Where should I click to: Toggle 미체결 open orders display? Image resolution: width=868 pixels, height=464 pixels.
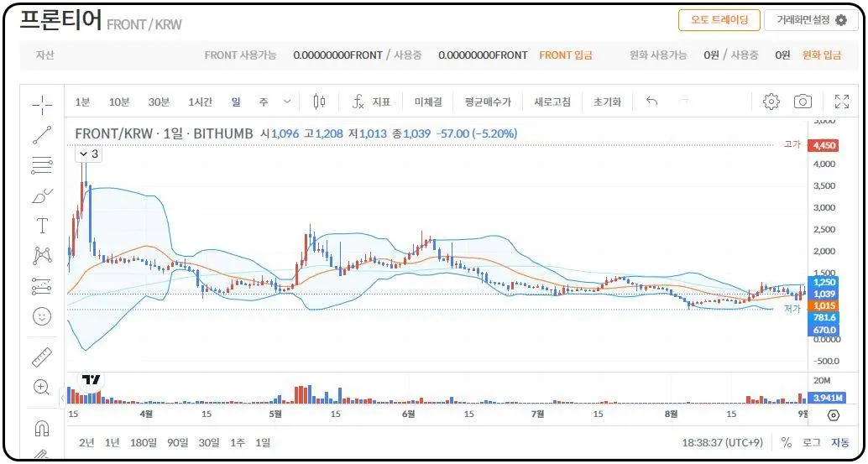pos(428,102)
